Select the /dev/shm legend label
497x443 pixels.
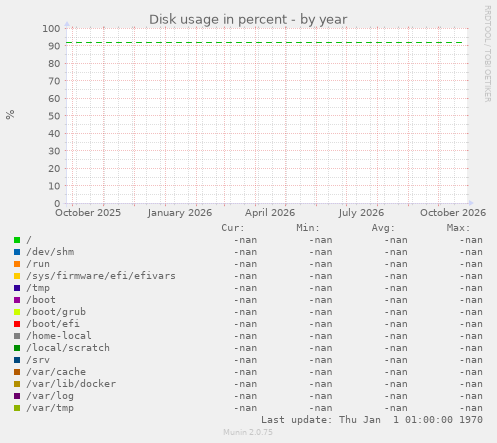(x=50, y=252)
